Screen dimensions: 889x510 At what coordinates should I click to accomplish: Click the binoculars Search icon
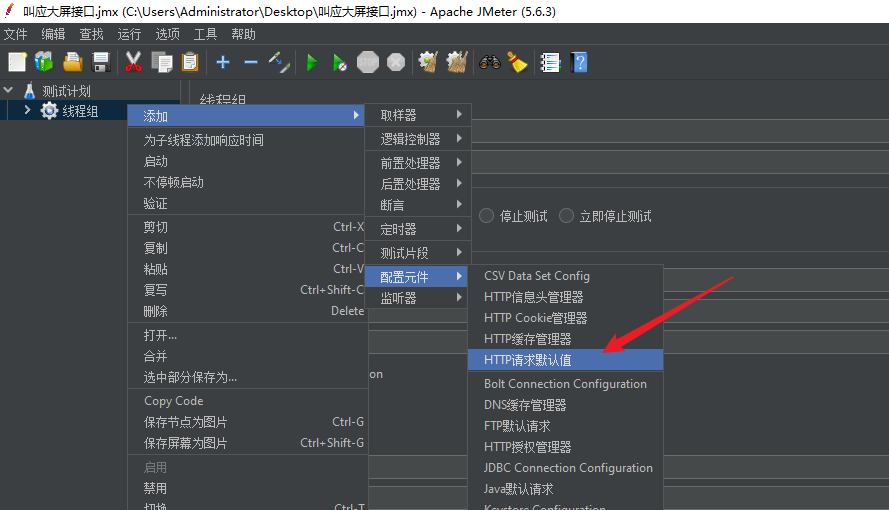(490, 62)
